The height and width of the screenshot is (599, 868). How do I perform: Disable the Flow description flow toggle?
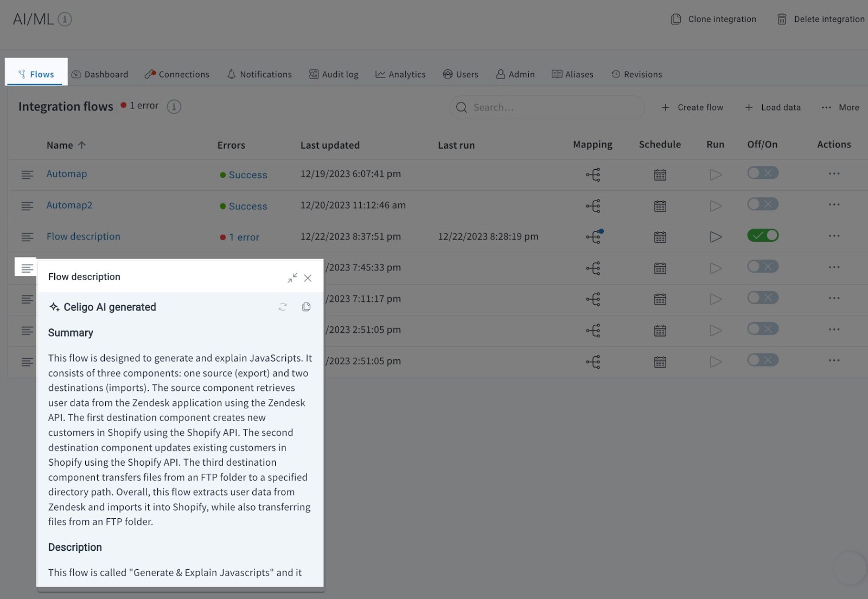tap(762, 235)
